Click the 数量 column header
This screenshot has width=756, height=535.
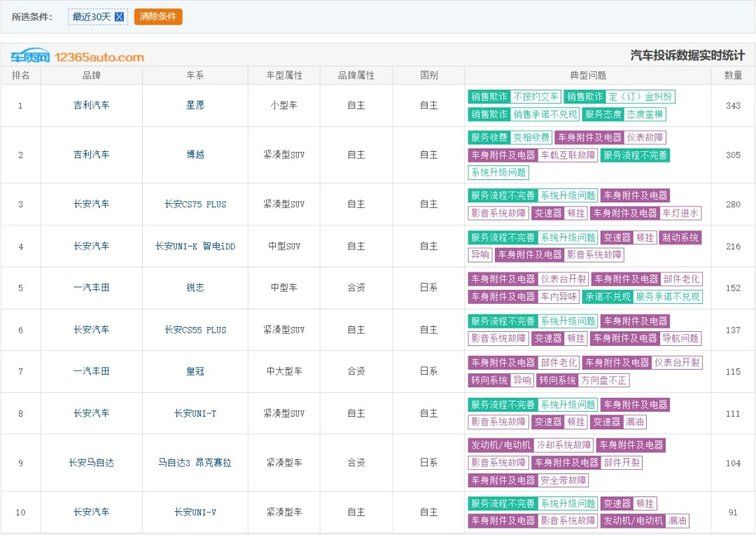733,75
